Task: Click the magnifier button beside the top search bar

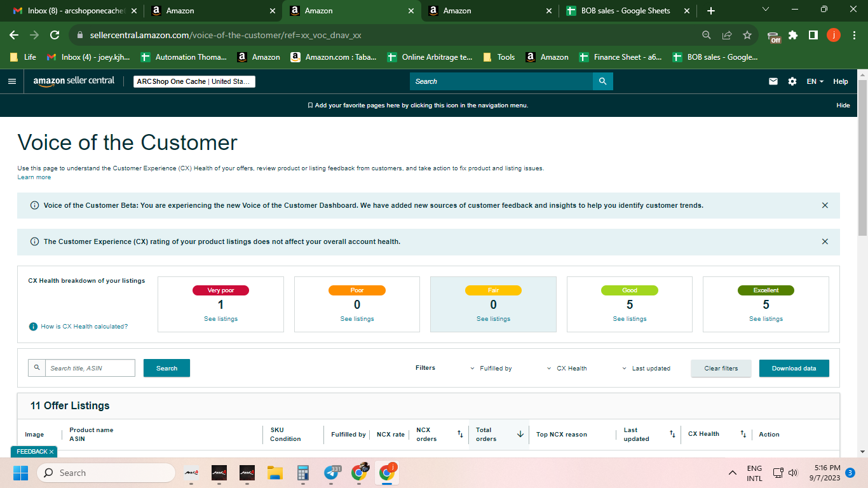Action: 602,81
